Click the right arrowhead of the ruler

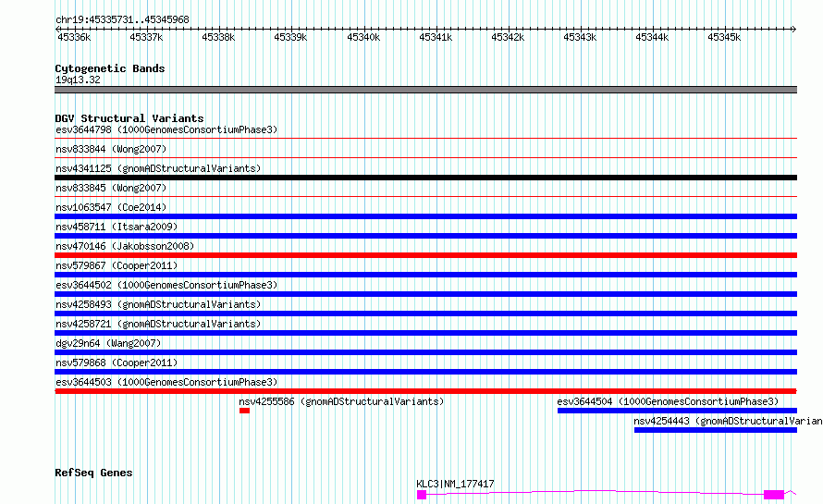click(x=794, y=29)
